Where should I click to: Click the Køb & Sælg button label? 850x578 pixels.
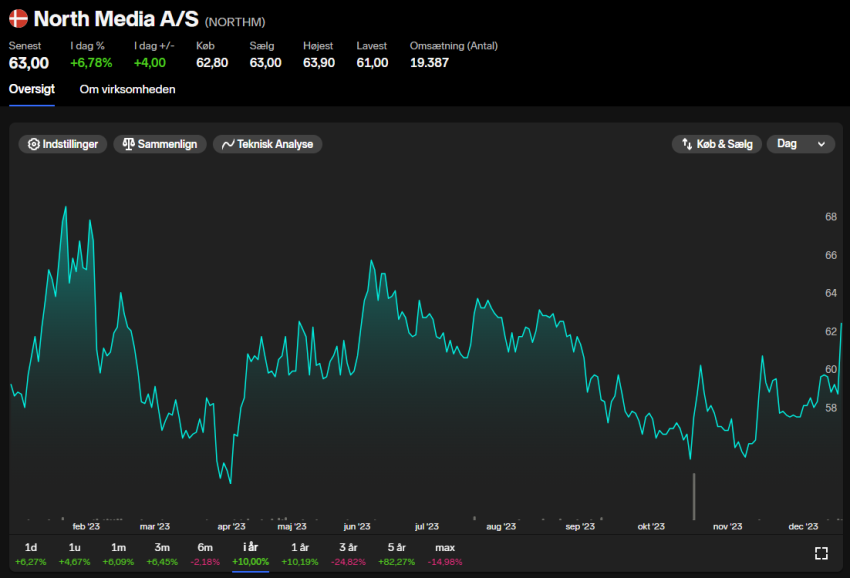pos(724,144)
